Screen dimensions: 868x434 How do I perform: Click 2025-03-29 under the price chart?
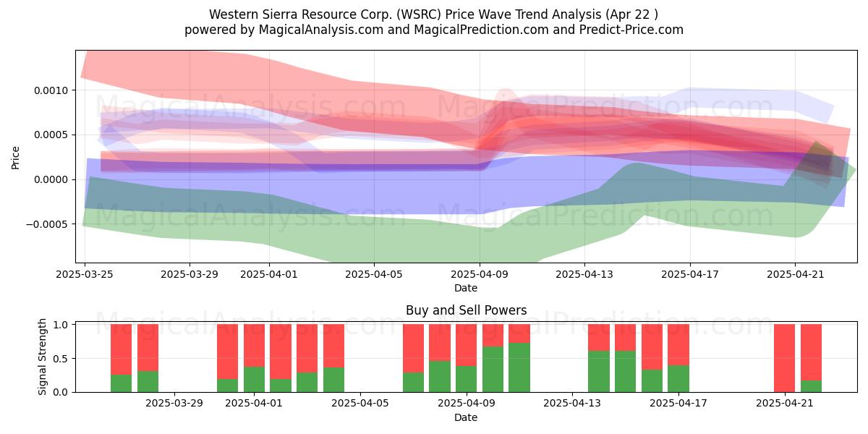pyautogui.click(x=190, y=275)
